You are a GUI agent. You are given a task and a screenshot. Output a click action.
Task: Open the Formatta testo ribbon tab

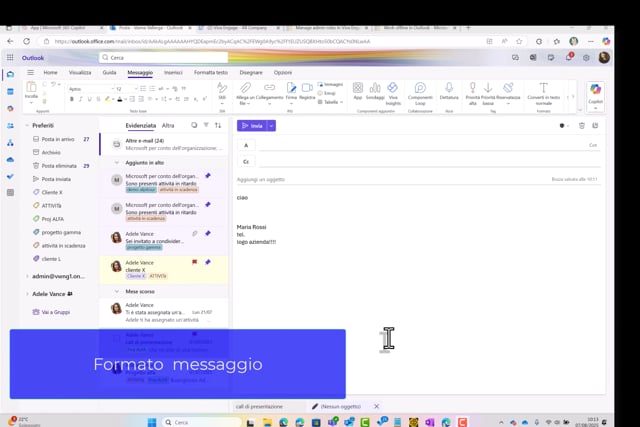(211, 72)
